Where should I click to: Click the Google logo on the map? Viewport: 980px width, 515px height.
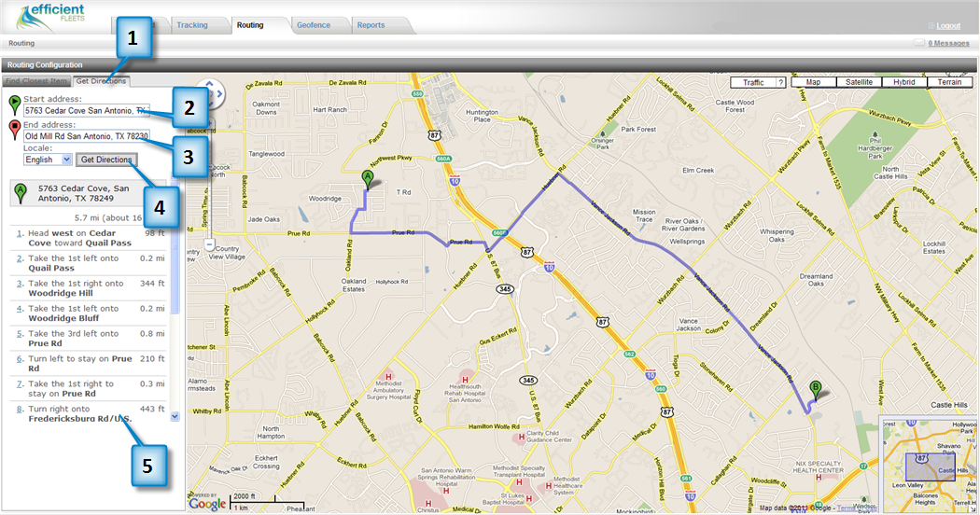coord(207,504)
